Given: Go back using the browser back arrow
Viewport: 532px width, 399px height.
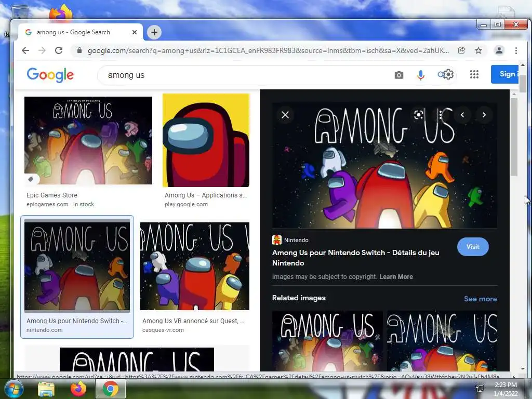Looking at the screenshot, I should pyautogui.click(x=25, y=50).
